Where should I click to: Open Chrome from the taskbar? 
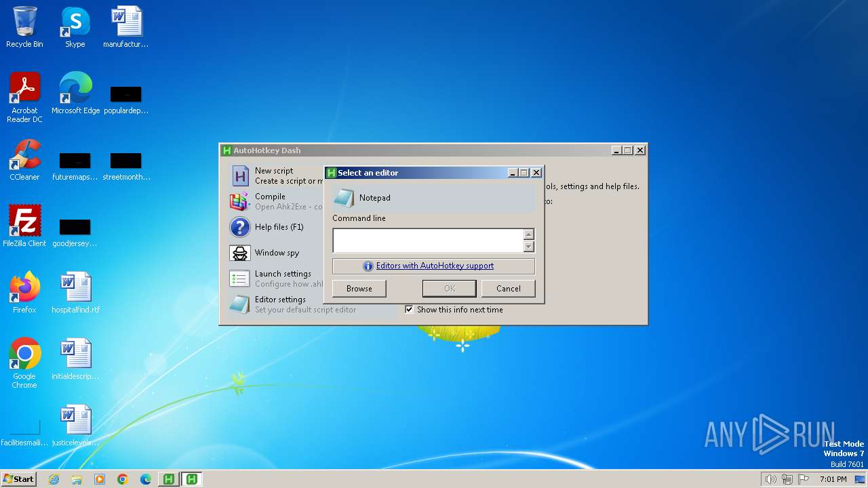(x=123, y=479)
